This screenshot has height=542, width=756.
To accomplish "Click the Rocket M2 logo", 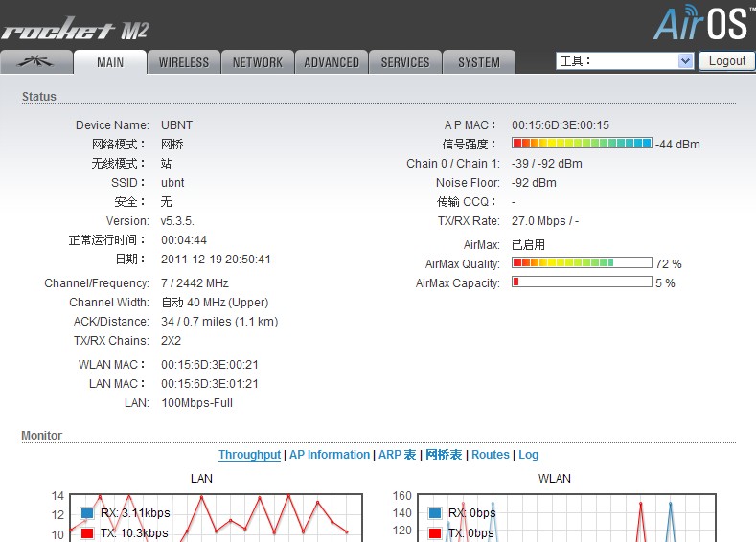I will (75, 29).
